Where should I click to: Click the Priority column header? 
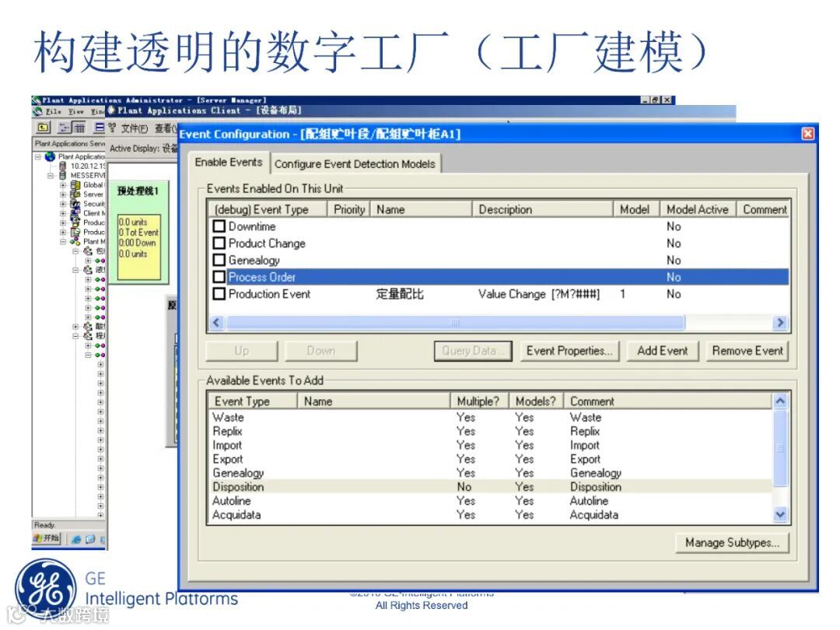[348, 209]
